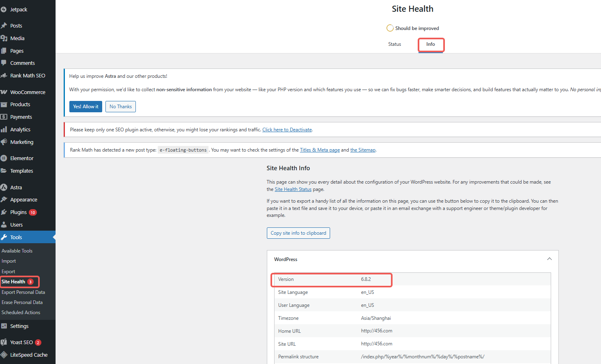Click the Posts pushpin icon

(x=4, y=26)
